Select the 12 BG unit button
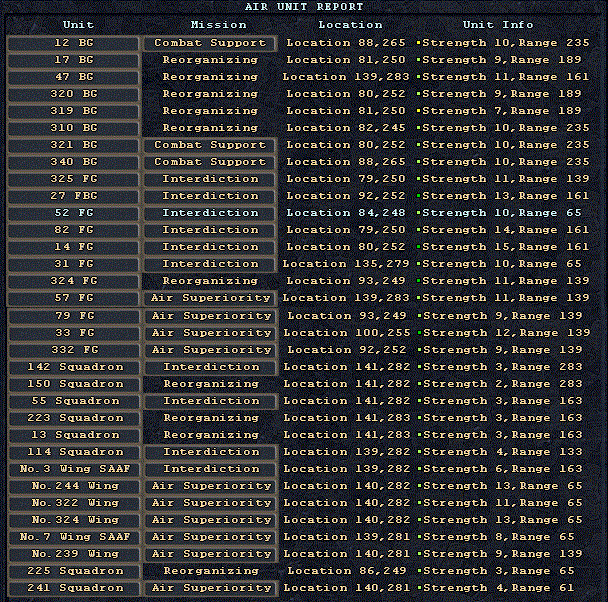 (x=73, y=43)
